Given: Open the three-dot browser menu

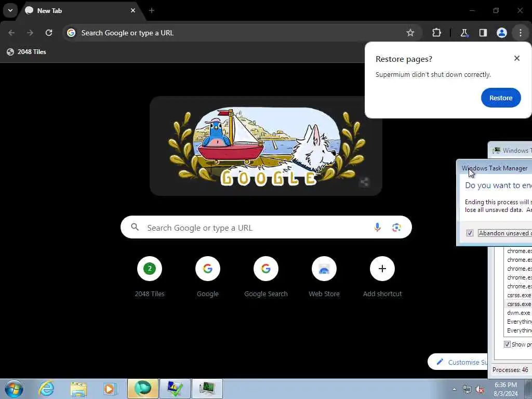Looking at the screenshot, I should click(x=521, y=33).
